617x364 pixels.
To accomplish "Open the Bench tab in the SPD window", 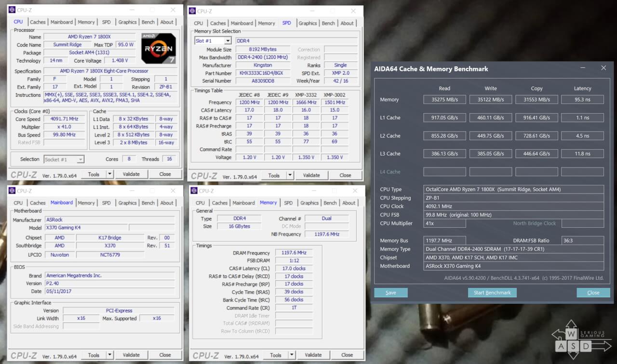I will [328, 23].
